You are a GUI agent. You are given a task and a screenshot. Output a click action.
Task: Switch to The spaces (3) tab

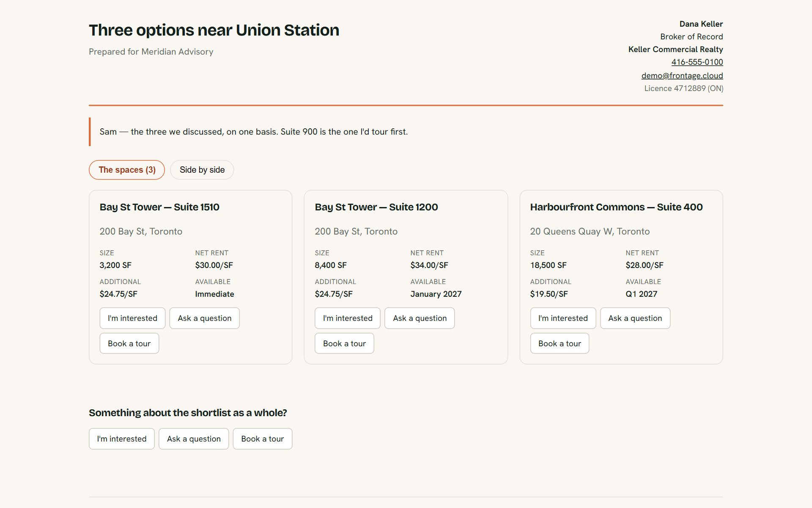tap(126, 170)
